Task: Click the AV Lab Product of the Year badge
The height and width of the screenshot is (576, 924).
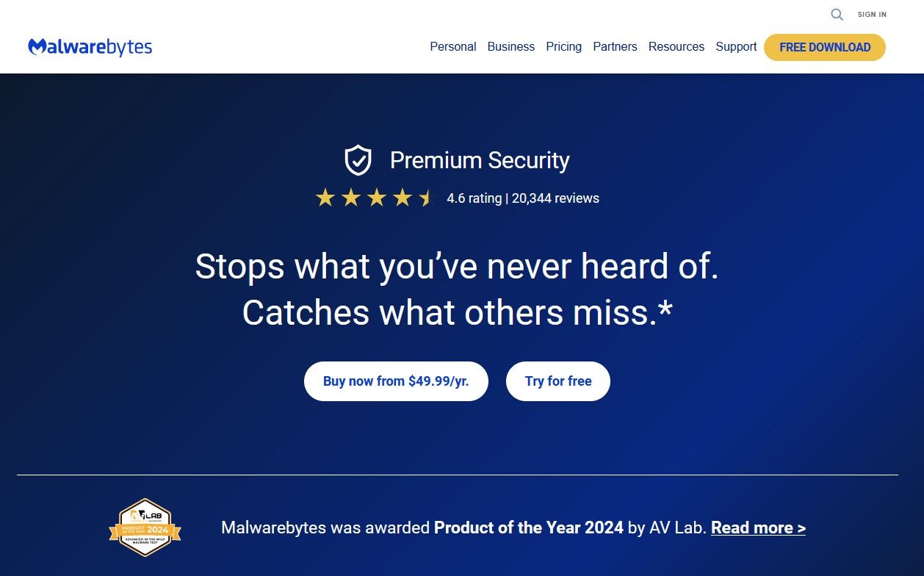Action: [145, 528]
